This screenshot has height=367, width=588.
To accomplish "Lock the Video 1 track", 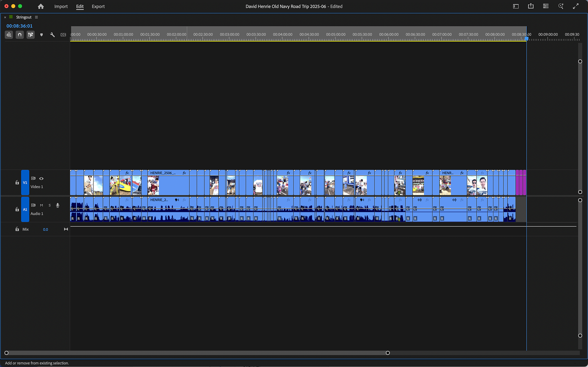I will click(x=17, y=182).
